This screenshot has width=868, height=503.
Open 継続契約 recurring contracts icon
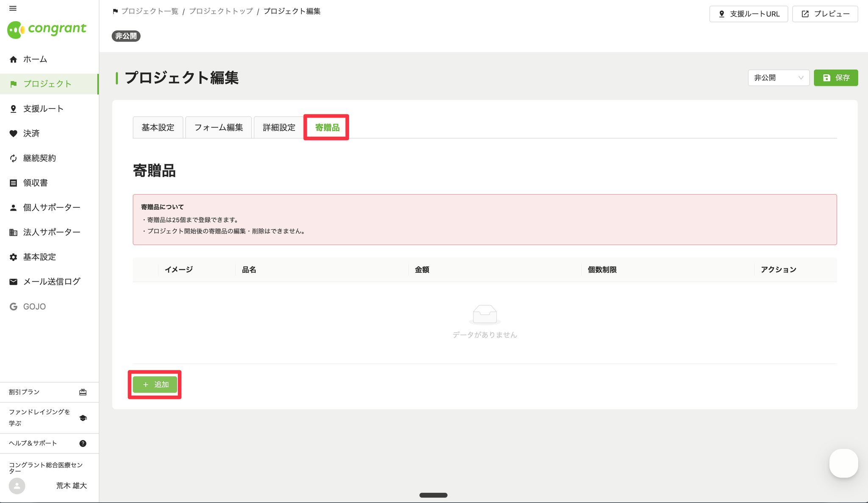[x=14, y=158]
